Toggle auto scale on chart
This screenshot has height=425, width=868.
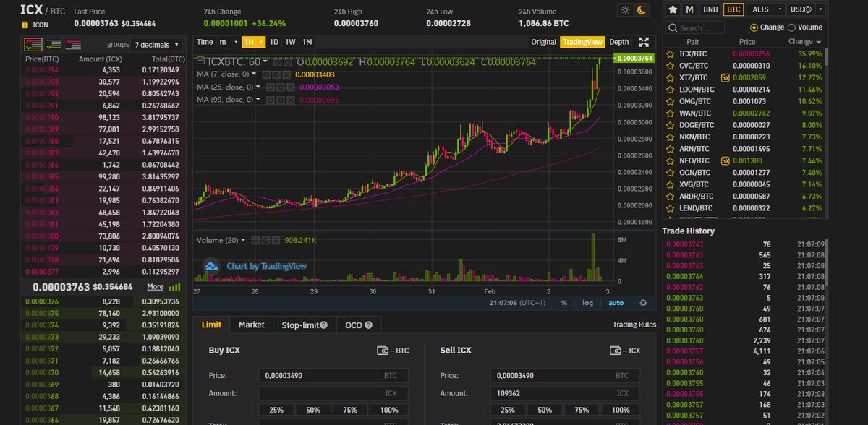coord(616,303)
